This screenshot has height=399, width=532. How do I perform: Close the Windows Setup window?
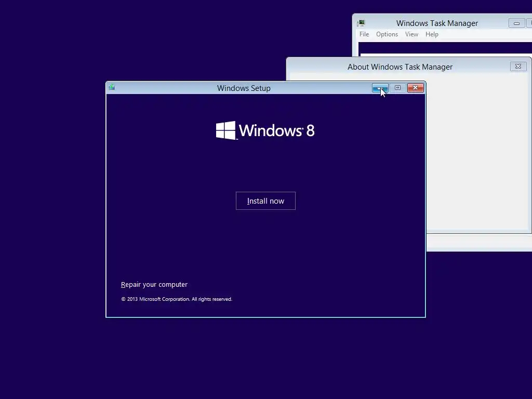click(415, 88)
